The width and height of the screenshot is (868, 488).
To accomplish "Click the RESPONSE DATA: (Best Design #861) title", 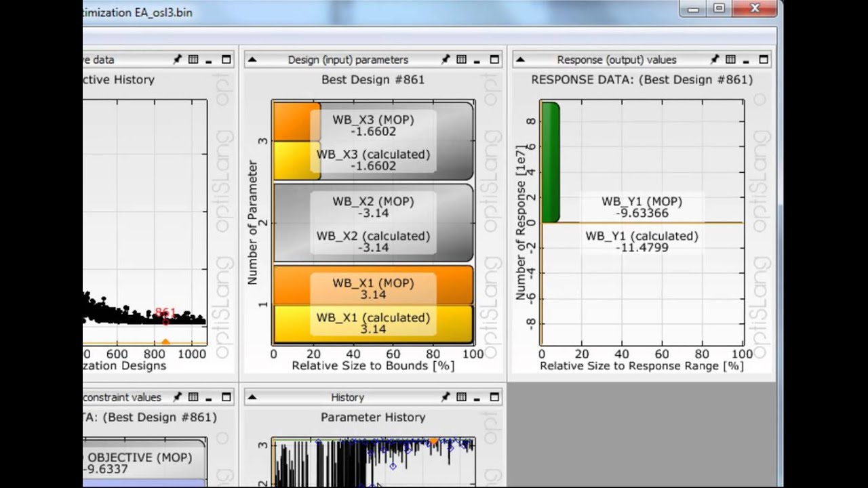I will [x=642, y=80].
